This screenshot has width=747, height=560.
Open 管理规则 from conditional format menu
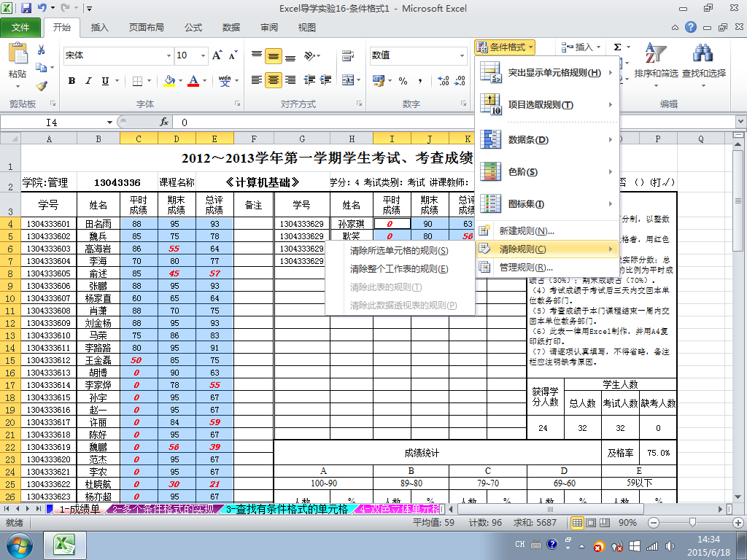coord(525,268)
